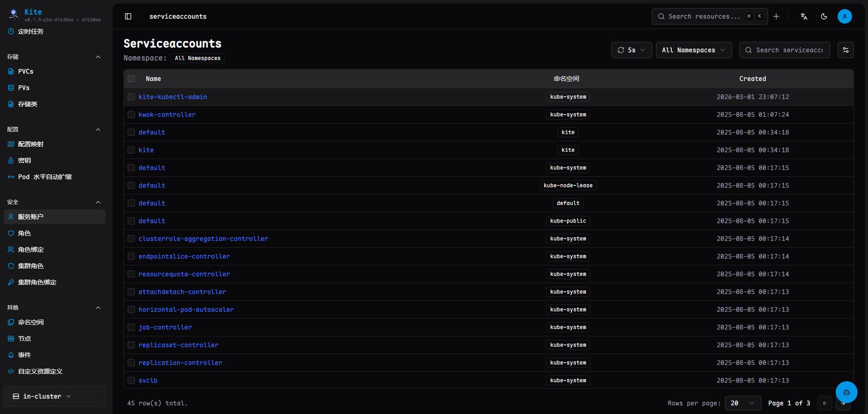
Task: Open PVCs in the sidebar
Action: click(x=55, y=71)
